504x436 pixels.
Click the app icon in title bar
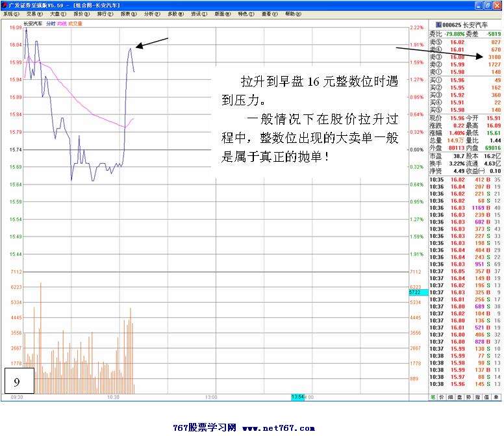[x=5, y=5]
